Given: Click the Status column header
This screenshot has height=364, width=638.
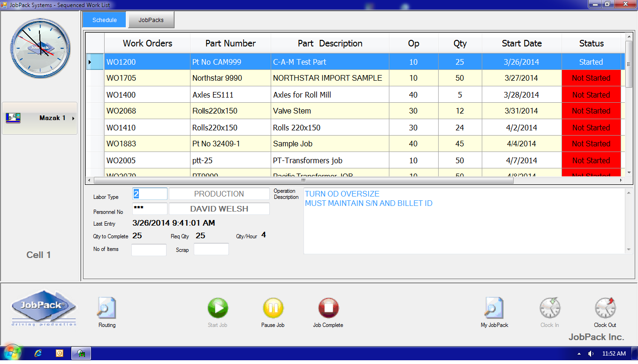Looking at the screenshot, I should [x=591, y=43].
